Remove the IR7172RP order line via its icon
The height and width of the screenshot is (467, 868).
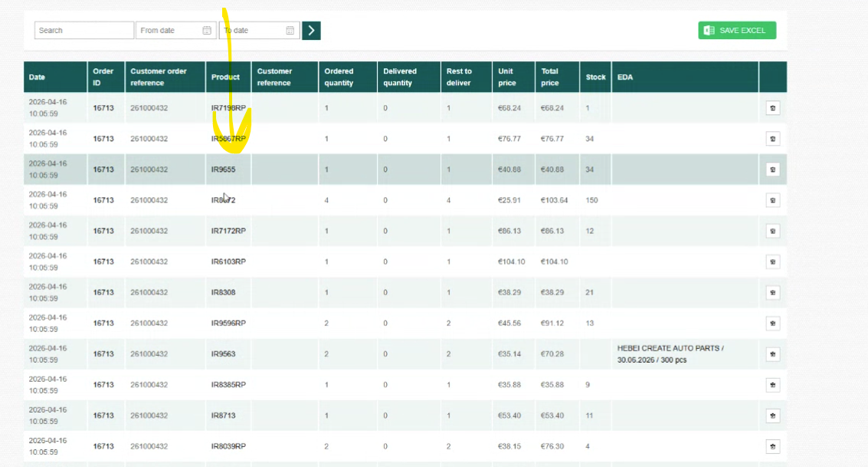[x=772, y=231]
